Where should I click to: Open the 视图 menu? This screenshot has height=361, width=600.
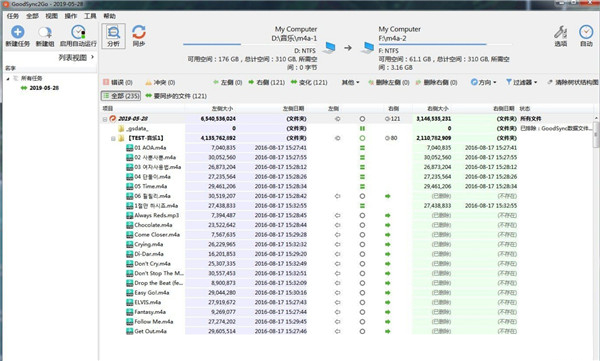(x=51, y=16)
